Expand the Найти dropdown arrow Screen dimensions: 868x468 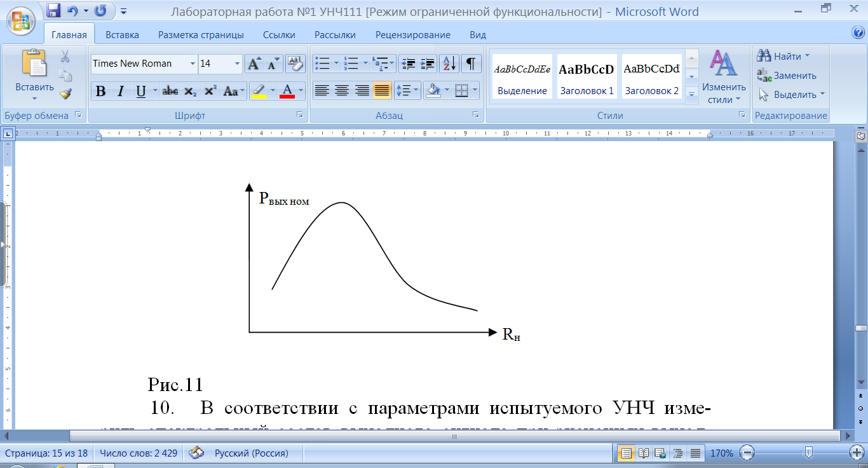click(x=807, y=56)
